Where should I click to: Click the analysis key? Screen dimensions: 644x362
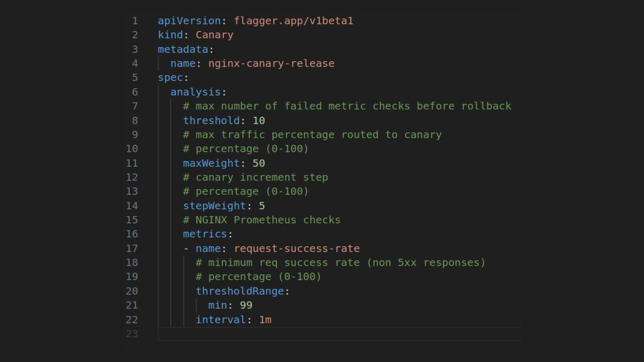tap(195, 92)
